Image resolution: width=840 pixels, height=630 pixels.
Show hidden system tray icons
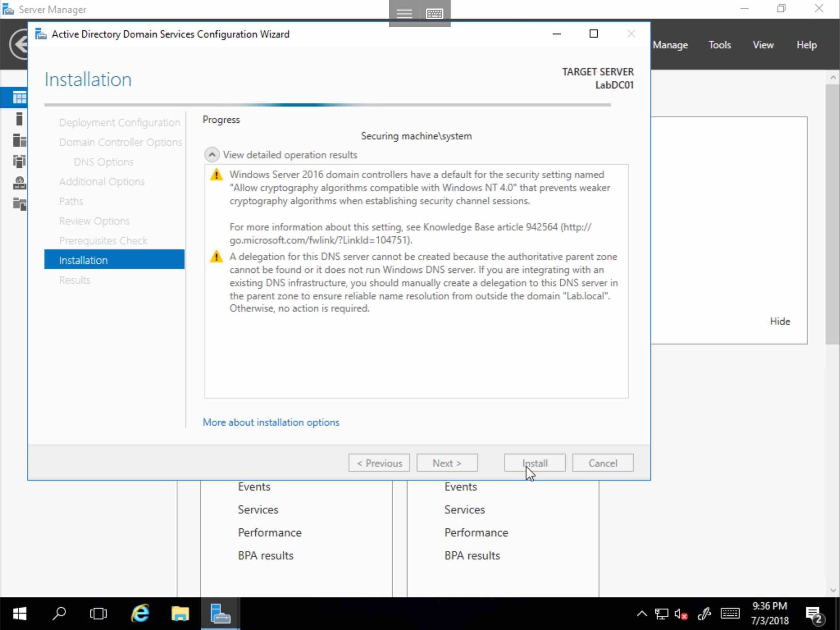pyautogui.click(x=642, y=614)
